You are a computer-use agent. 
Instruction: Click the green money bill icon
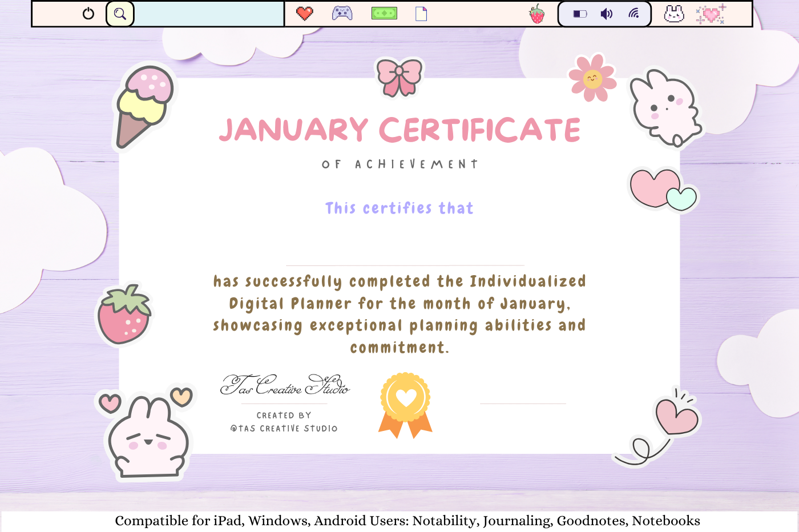384,13
